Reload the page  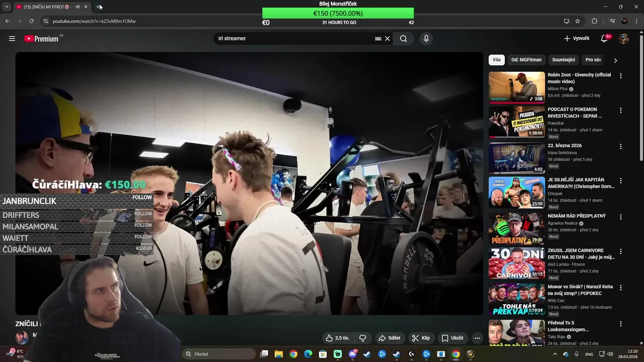click(31, 21)
